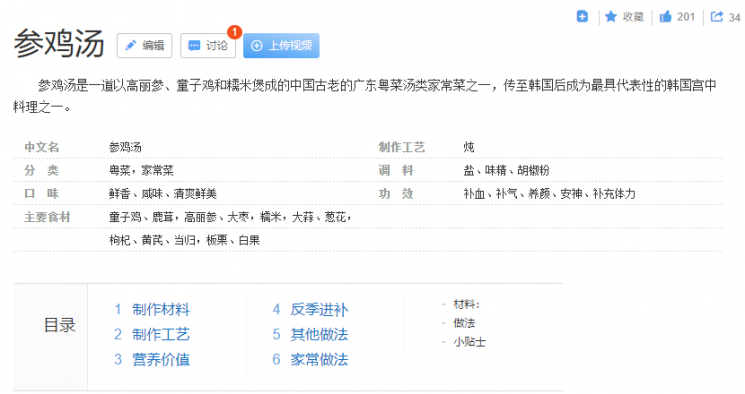The image size is (745, 394).
Task: Click the 参鸡汤 page title
Action: click(x=59, y=44)
